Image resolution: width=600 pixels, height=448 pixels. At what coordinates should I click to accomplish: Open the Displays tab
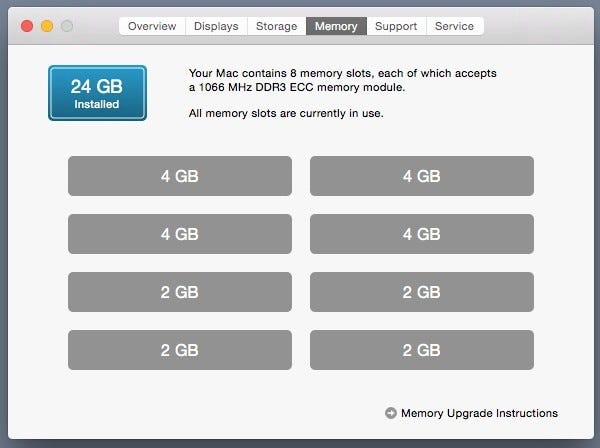(x=216, y=26)
